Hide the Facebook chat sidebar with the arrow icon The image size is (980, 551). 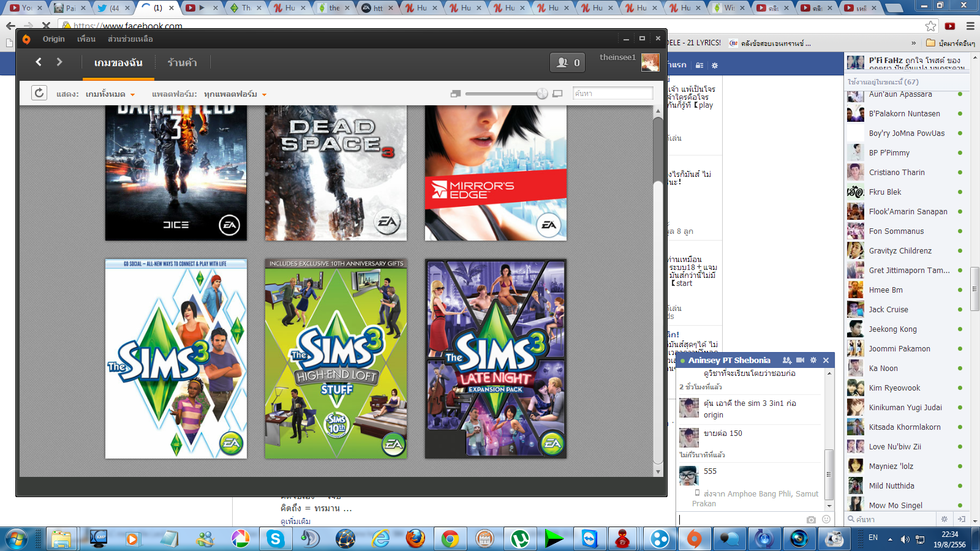coord(962,519)
